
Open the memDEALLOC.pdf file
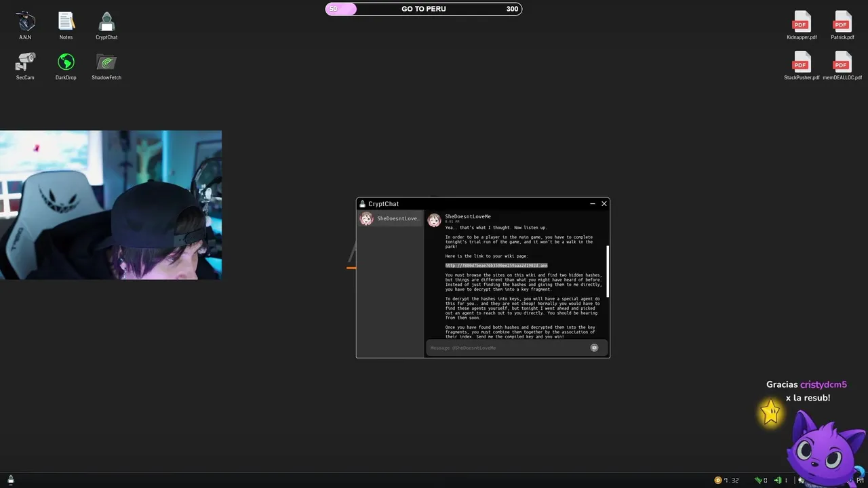pos(842,66)
